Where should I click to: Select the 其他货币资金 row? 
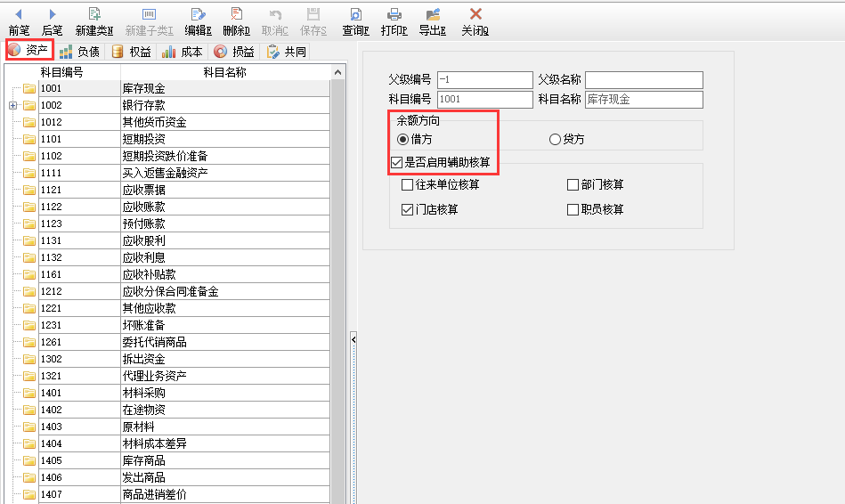(184, 122)
